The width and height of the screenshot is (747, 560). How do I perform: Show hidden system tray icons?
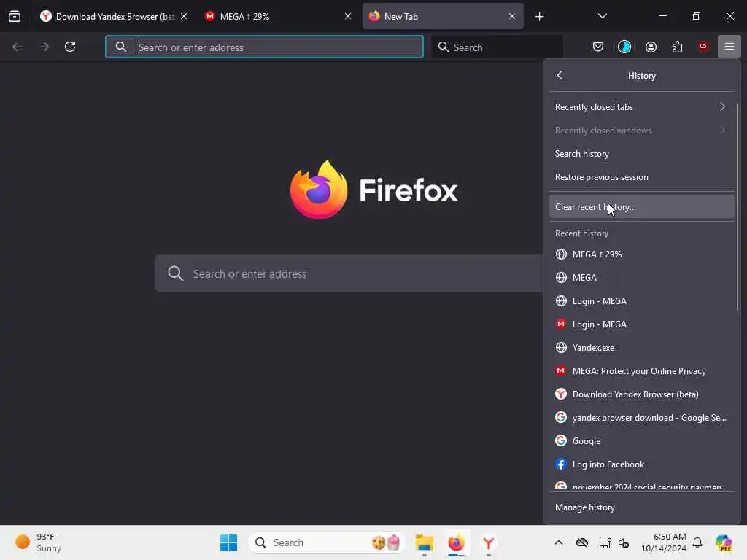click(x=558, y=542)
